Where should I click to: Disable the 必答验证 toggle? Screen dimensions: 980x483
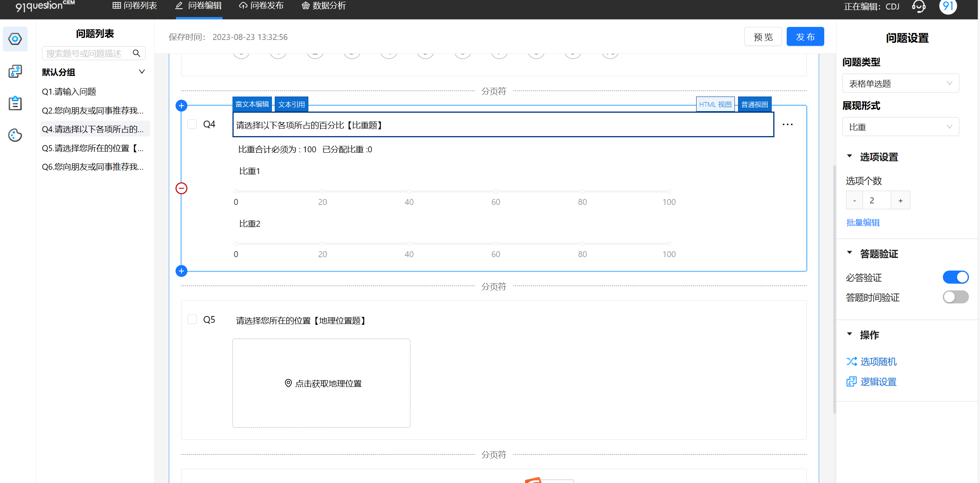point(955,277)
